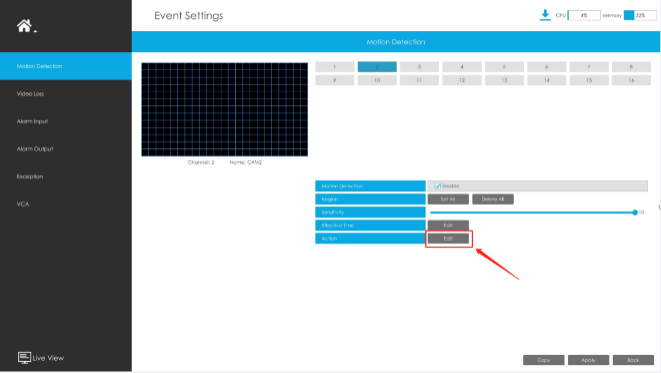Click the Set All region button
Viewport: 661px width, 373px height.
pyautogui.click(x=448, y=199)
